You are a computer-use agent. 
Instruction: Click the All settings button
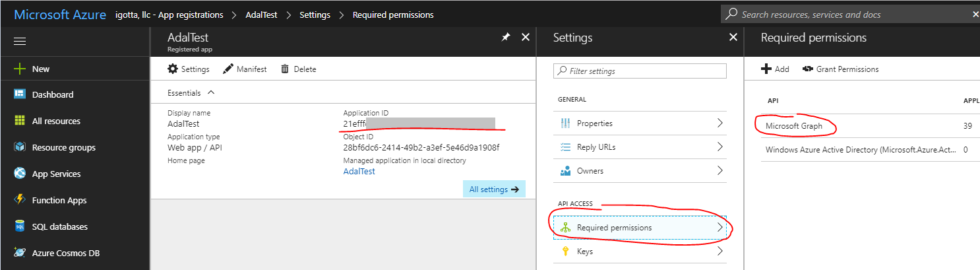click(494, 189)
